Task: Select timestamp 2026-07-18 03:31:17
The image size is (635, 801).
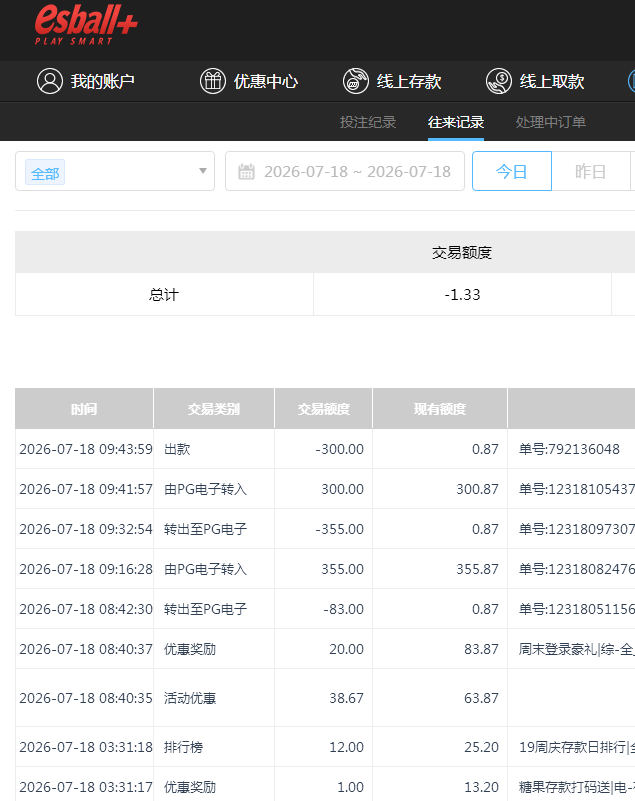Action: click(x=86, y=787)
